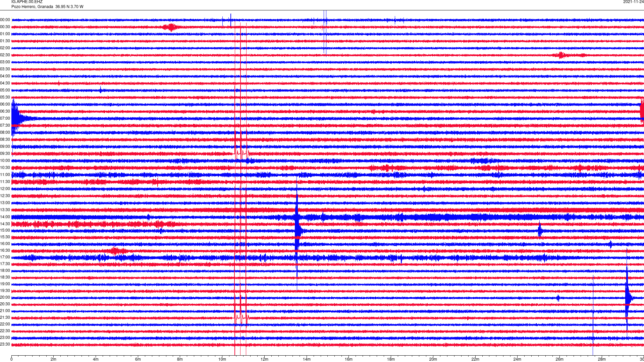This screenshot has width=644, height=362.
Task: Select the 06:00 time row label
Action: pyautogui.click(x=5, y=104)
